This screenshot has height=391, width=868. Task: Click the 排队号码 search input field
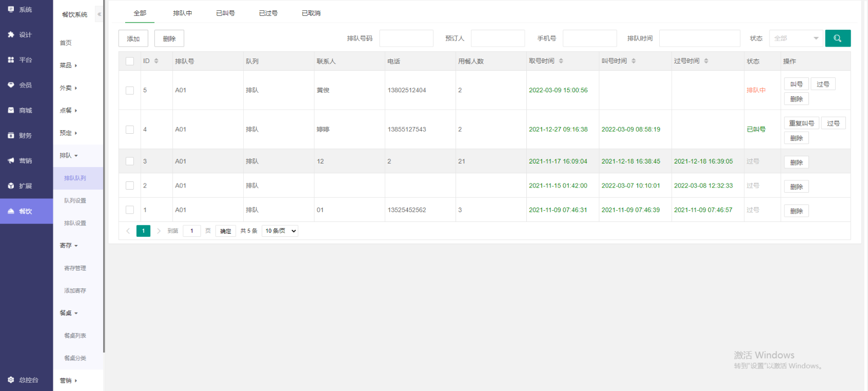pos(406,38)
